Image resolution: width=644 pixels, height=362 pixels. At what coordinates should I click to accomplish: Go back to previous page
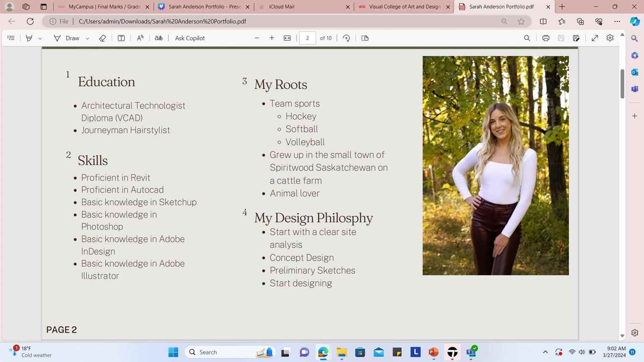click(x=12, y=21)
